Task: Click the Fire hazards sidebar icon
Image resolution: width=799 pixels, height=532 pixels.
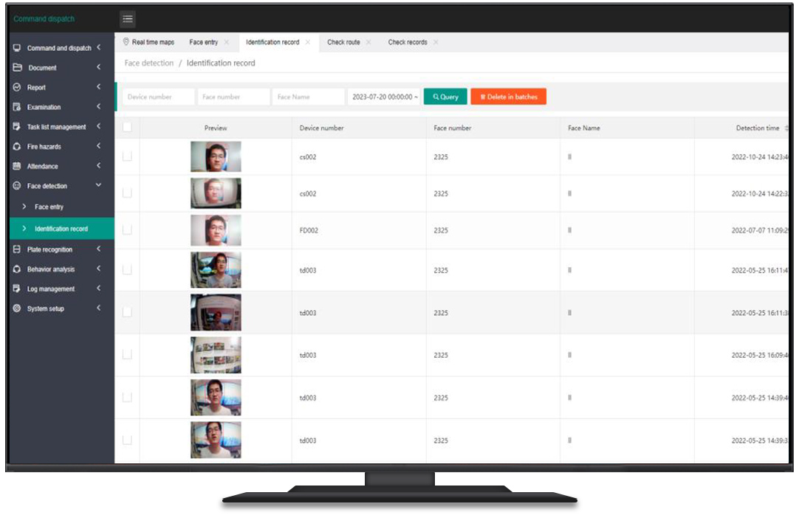Action: point(17,147)
